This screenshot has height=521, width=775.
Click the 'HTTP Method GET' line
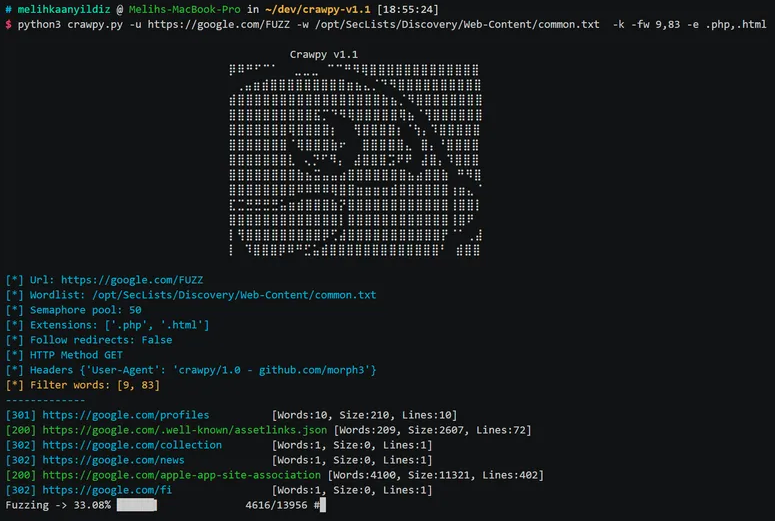click(64, 355)
